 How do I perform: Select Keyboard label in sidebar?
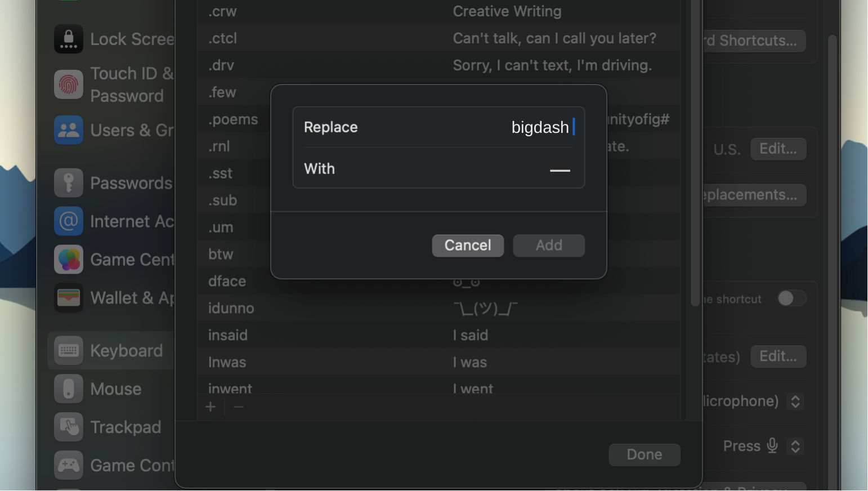127,351
